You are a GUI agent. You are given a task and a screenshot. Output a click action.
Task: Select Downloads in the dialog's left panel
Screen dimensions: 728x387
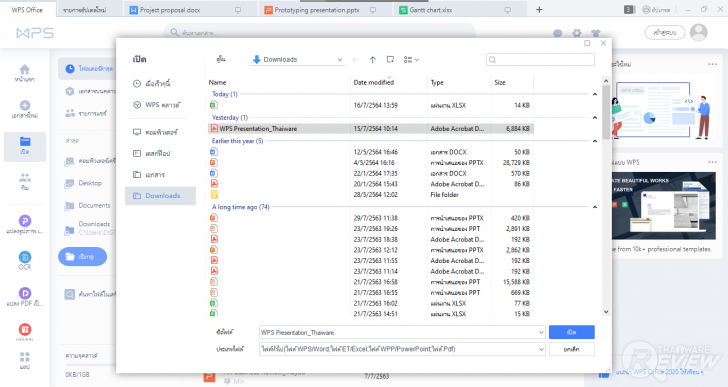coord(161,196)
